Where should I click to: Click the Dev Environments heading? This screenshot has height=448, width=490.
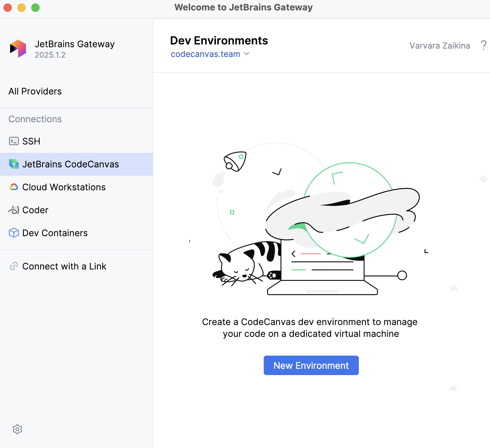click(219, 41)
